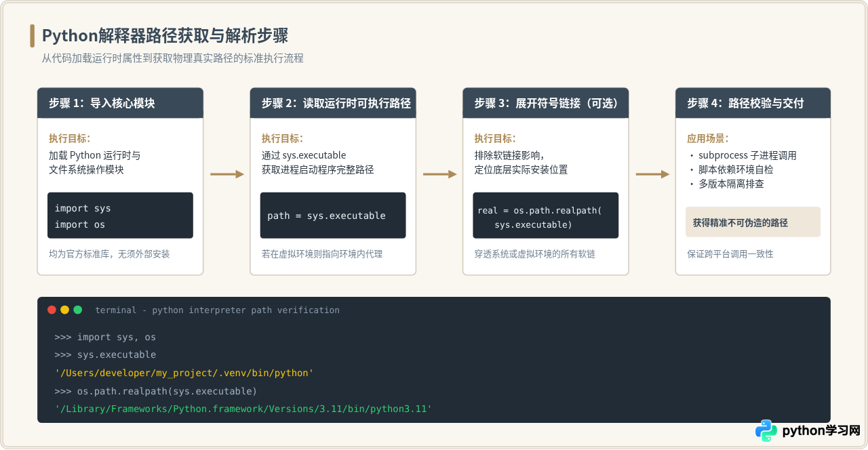Click the note 均为官方标准库，无须外部安装
868x450 pixels.
[x=109, y=254]
